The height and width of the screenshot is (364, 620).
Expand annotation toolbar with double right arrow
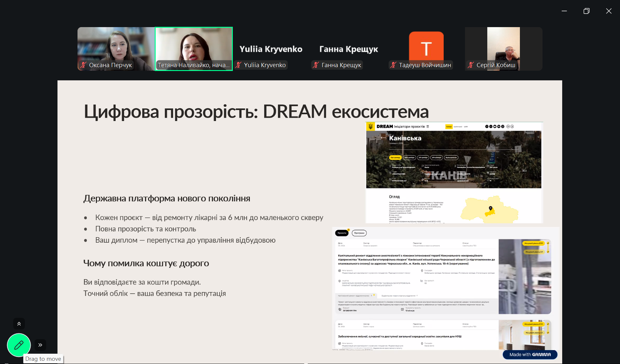[x=40, y=345]
